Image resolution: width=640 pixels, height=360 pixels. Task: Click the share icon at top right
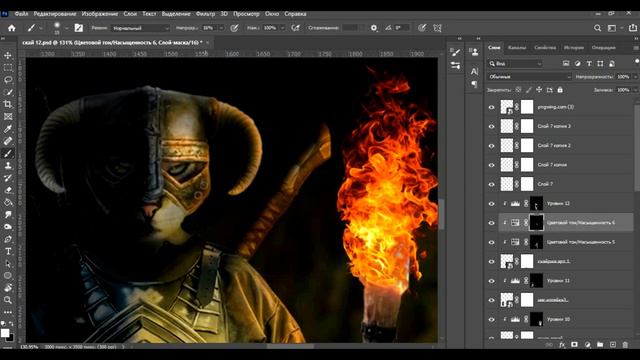[633, 28]
